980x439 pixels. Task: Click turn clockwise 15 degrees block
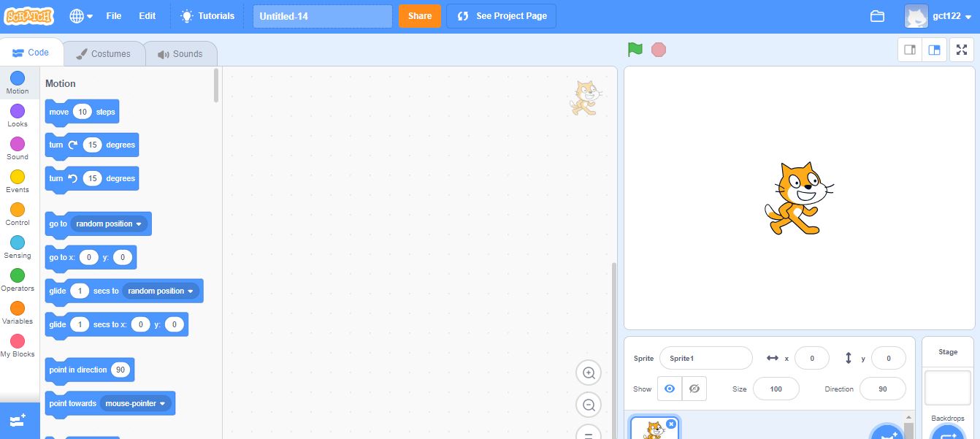92,145
